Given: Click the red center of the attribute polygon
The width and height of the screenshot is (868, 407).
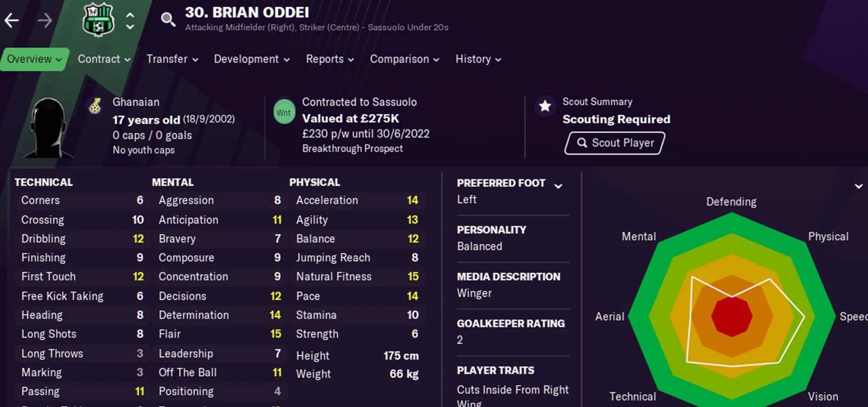Looking at the screenshot, I should tap(731, 316).
